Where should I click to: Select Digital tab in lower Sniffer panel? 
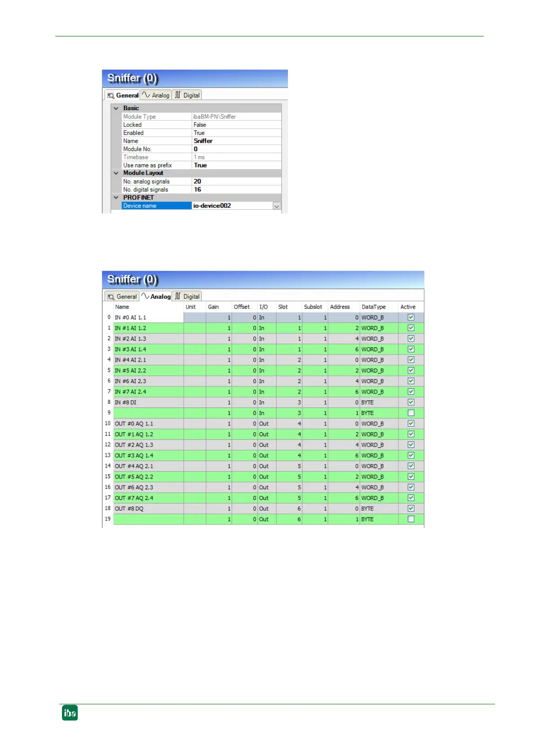pyautogui.click(x=187, y=296)
